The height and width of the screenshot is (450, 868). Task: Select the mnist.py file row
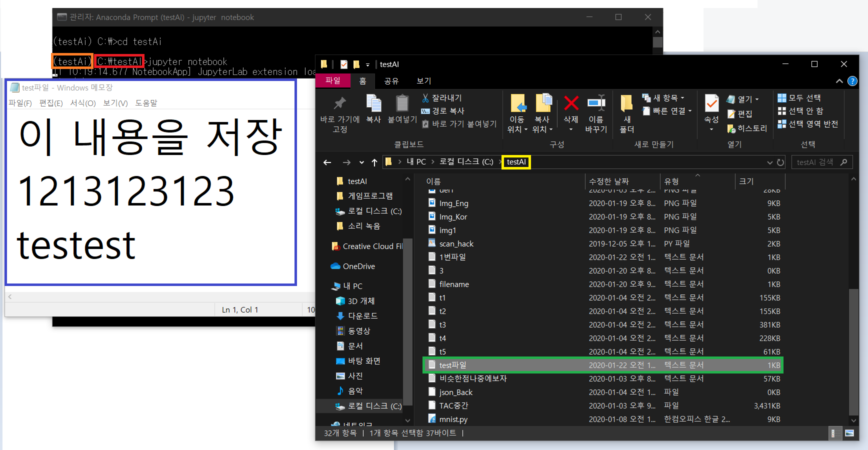pos(603,419)
